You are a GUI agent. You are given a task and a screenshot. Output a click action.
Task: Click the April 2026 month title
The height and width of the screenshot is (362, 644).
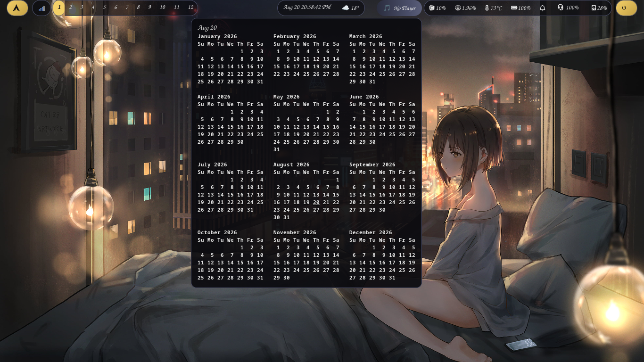pyautogui.click(x=214, y=97)
